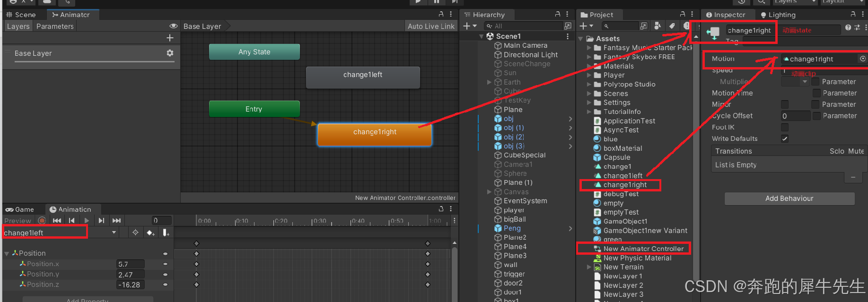Toggle Animator layers eye visibility
Image resolution: width=868 pixels, height=302 pixels.
174,26
